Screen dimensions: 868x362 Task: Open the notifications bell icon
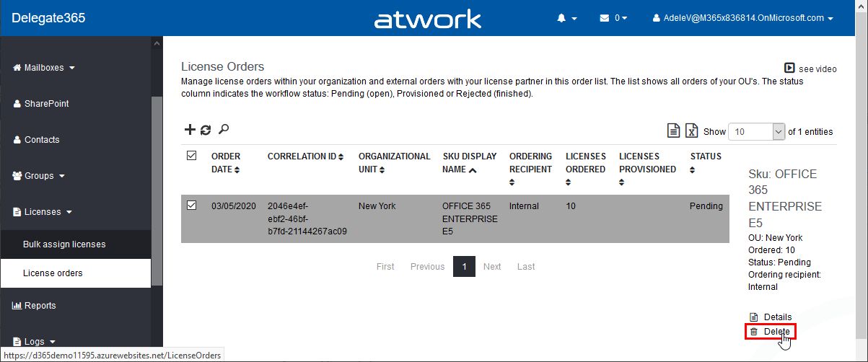pos(566,18)
